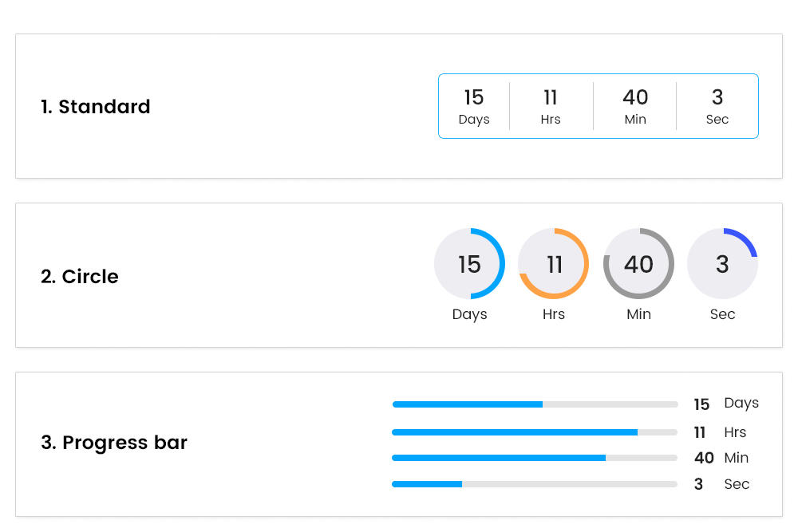Click the "3. Progress bar" heading

tap(114, 443)
